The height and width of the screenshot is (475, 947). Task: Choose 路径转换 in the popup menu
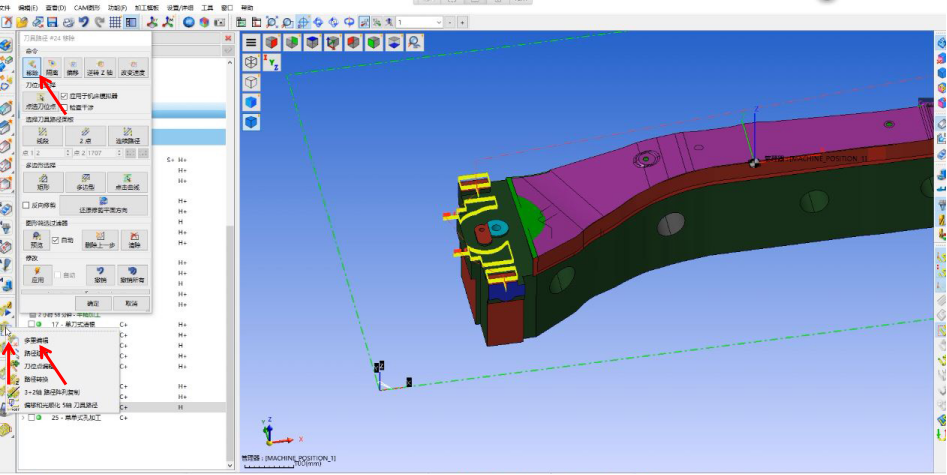point(36,379)
